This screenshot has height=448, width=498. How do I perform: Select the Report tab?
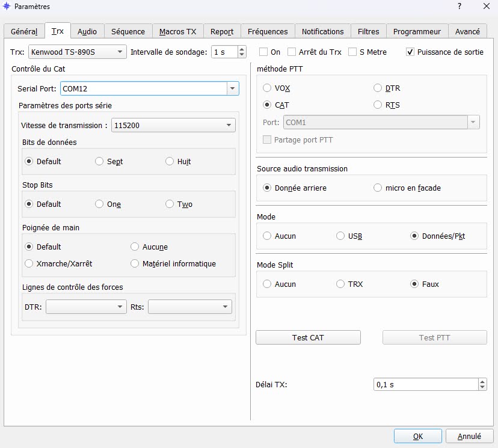(x=222, y=31)
